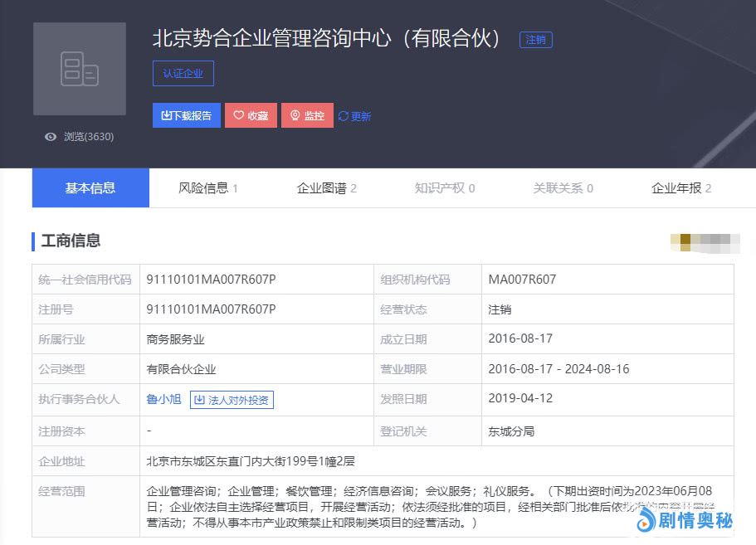This screenshot has height=545, width=756.
Task: Click the 剧情奥秘 watermark logo
Action: click(x=647, y=520)
